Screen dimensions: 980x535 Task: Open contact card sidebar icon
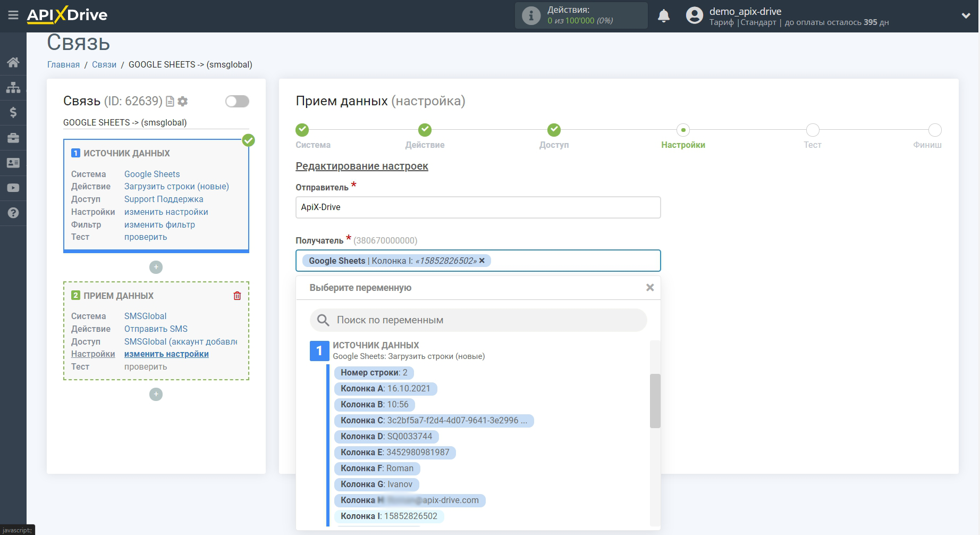13,163
